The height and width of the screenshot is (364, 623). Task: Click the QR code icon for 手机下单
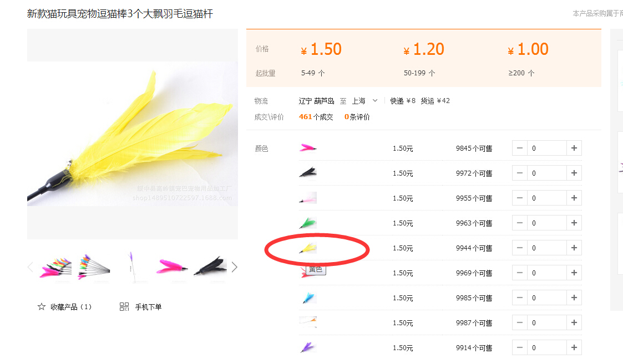124,307
